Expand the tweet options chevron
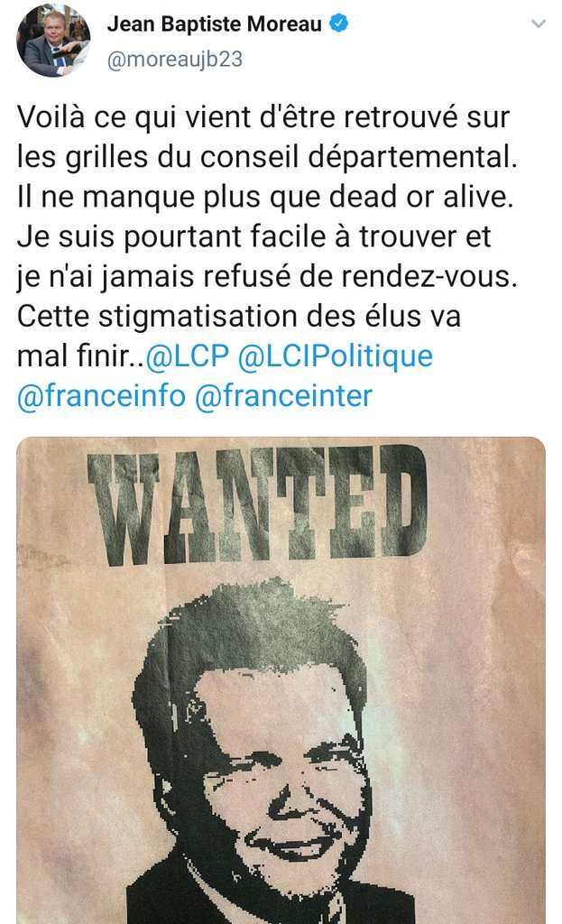Screen dimensions: 562x924 [538, 24]
